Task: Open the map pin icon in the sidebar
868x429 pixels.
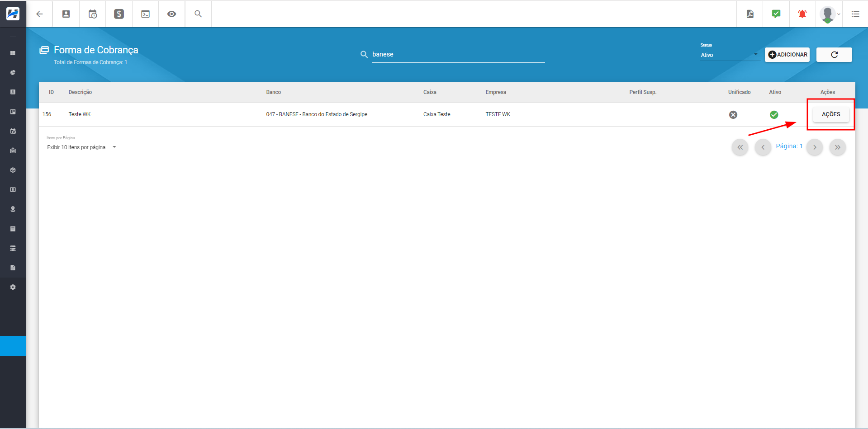Action: [13, 209]
